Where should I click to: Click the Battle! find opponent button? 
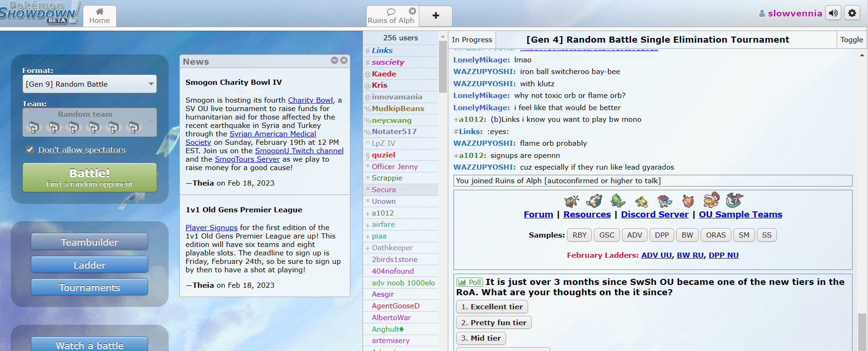tap(89, 178)
